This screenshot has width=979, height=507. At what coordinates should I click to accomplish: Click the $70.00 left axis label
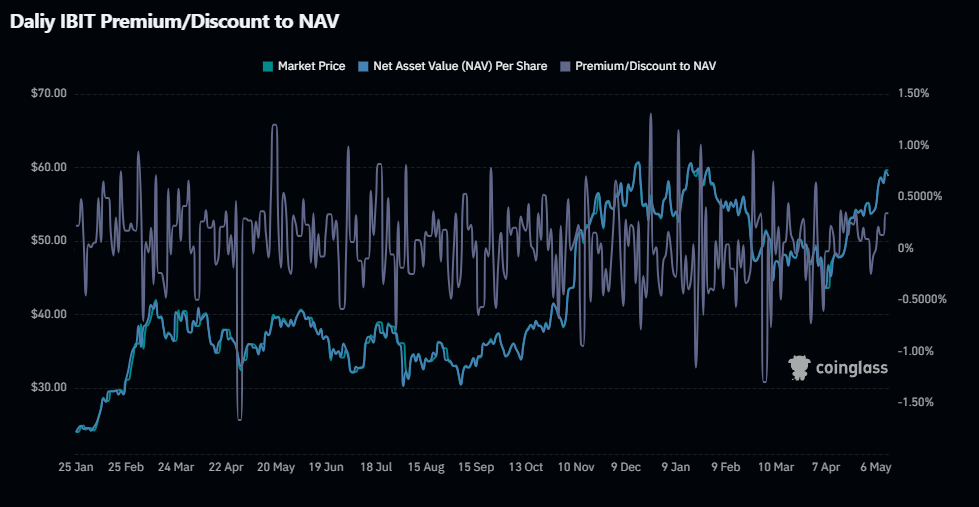[x=48, y=94]
